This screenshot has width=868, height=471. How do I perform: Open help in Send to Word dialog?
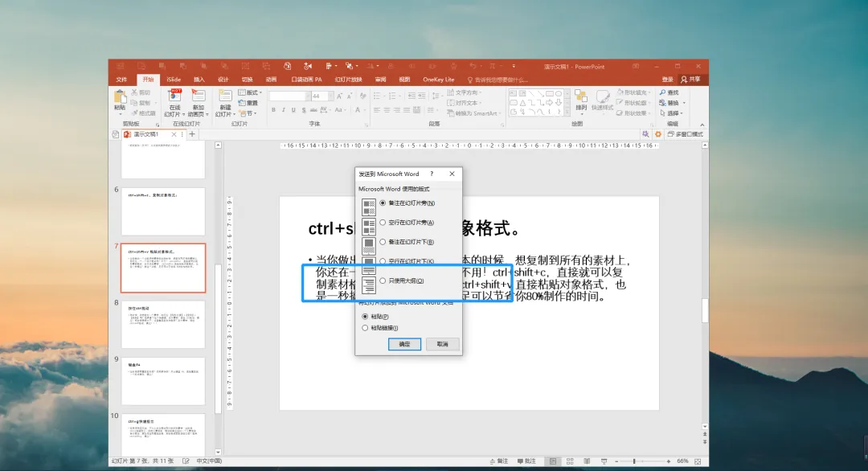pos(432,174)
